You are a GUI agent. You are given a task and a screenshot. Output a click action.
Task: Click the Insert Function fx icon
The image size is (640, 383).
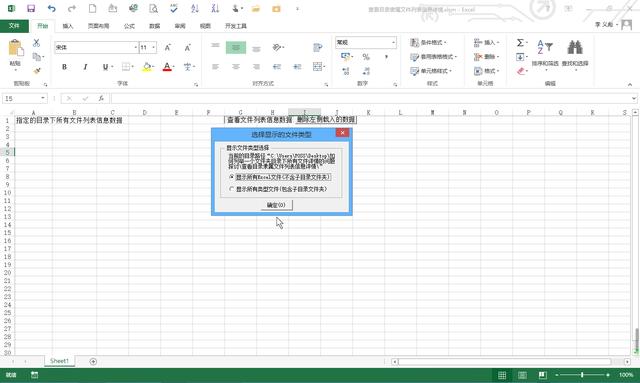pos(101,98)
